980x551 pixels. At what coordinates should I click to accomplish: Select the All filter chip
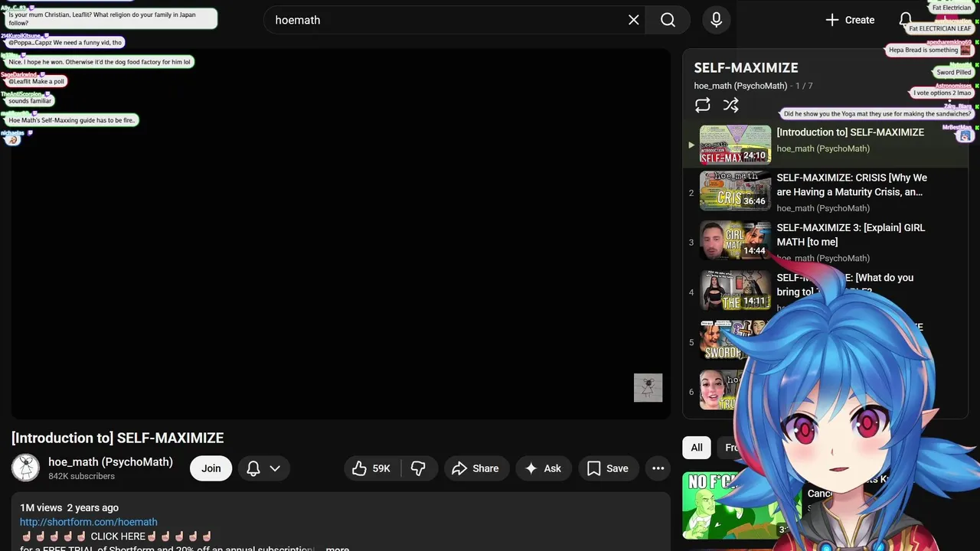[697, 448]
